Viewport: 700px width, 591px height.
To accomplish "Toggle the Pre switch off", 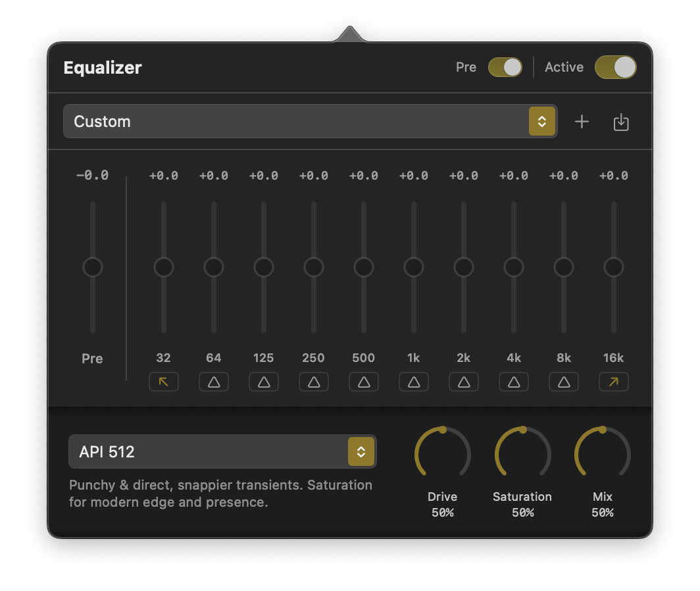I will click(505, 67).
